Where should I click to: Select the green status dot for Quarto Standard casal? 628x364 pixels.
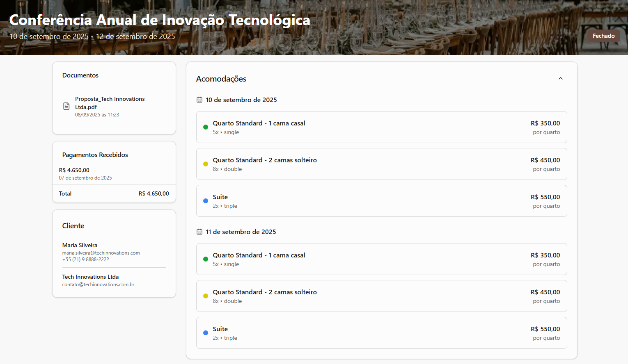205,127
